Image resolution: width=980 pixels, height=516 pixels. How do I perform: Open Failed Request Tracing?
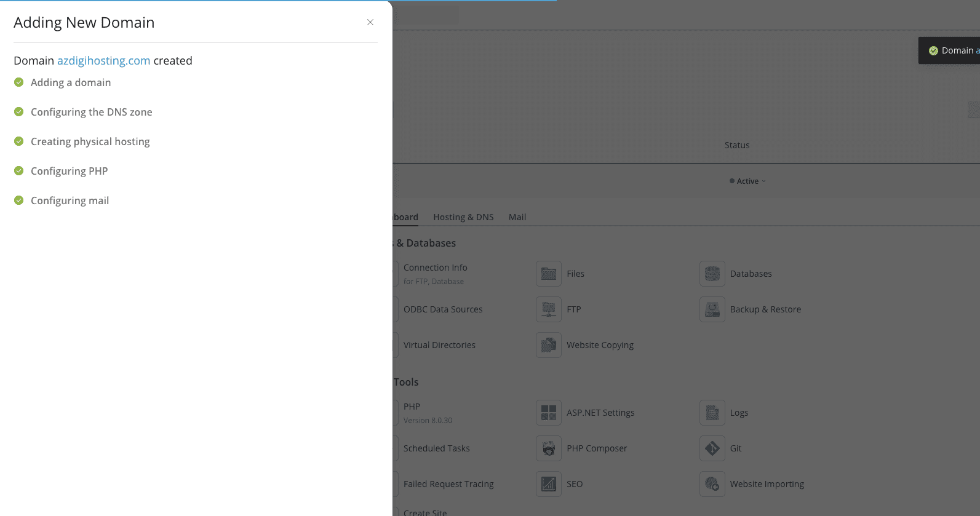tap(448, 484)
